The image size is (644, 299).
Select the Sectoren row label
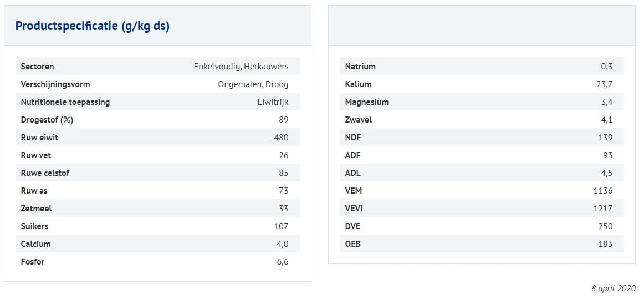click(37, 67)
